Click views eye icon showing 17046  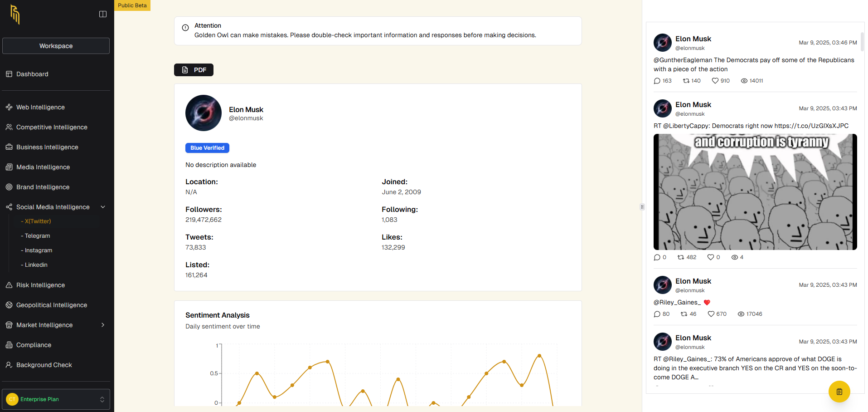[x=741, y=314]
